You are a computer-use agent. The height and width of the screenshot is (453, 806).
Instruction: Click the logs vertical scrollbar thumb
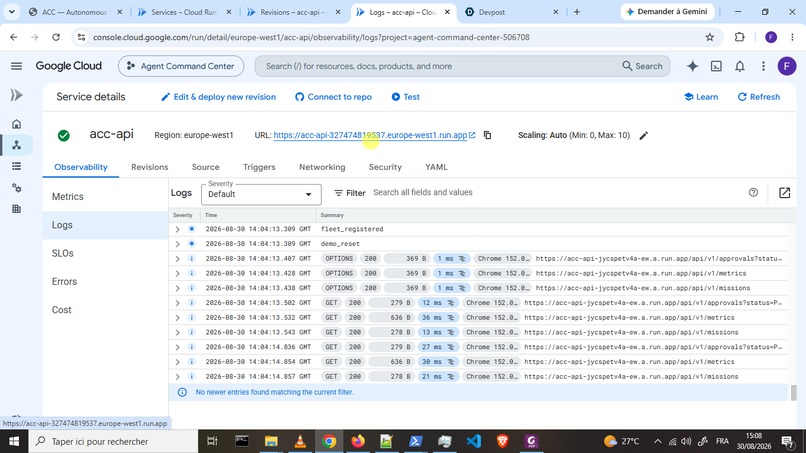pos(794,392)
